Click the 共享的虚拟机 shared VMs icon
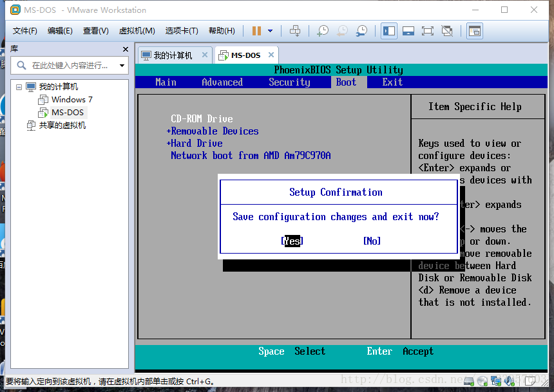Image resolution: width=554 pixels, height=392 pixels. click(x=31, y=126)
